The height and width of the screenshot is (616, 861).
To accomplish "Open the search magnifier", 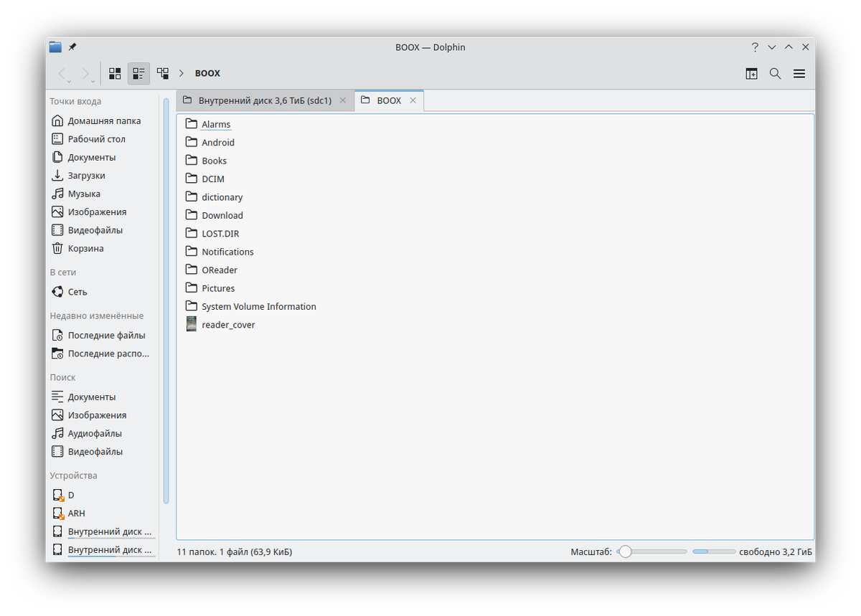I will click(x=775, y=73).
